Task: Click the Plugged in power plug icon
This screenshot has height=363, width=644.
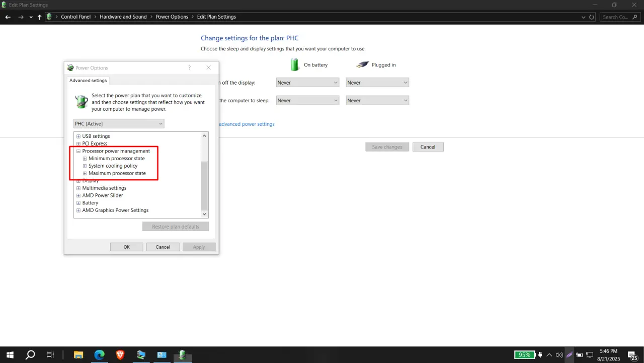Action: pyautogui.click(x=362, y=64)
